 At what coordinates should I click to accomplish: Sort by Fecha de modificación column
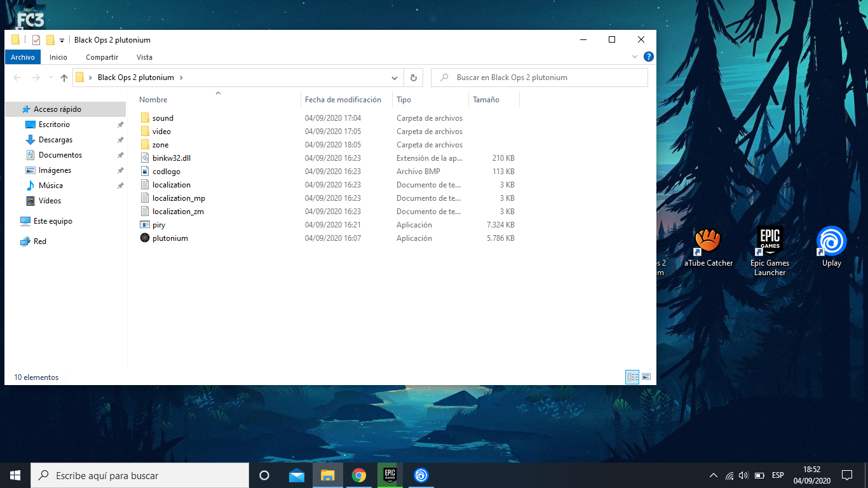click(343, 100)
